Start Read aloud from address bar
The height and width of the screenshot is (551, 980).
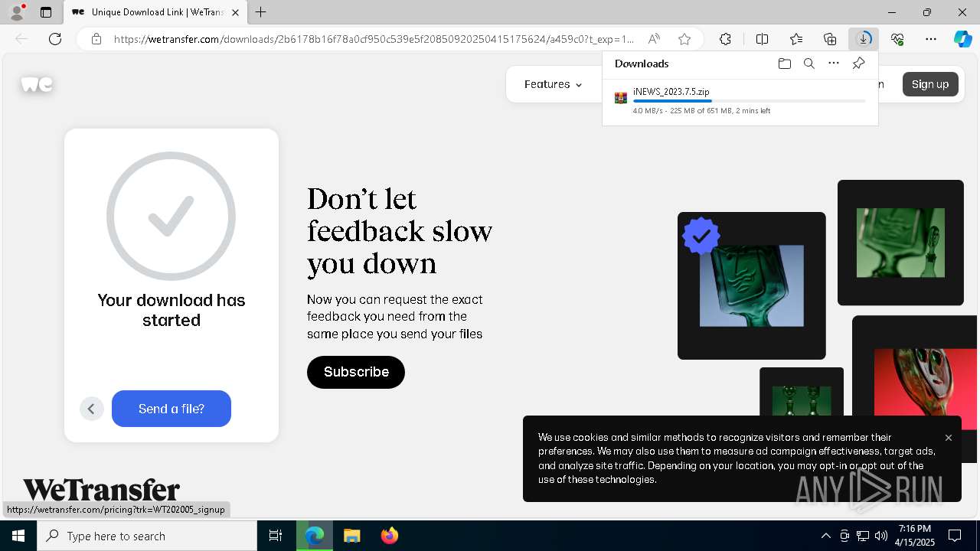[x=654, y=39]
